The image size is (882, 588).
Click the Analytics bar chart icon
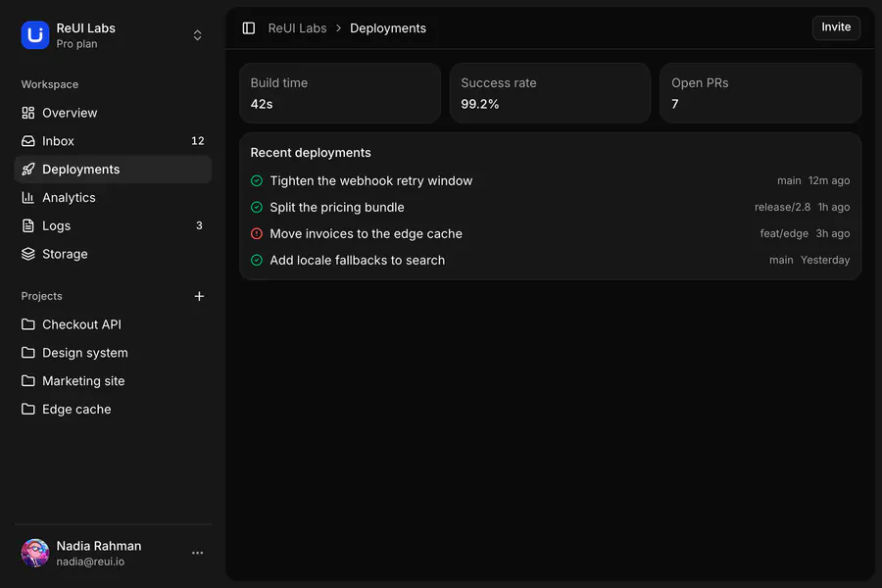(x=28, y=198)
